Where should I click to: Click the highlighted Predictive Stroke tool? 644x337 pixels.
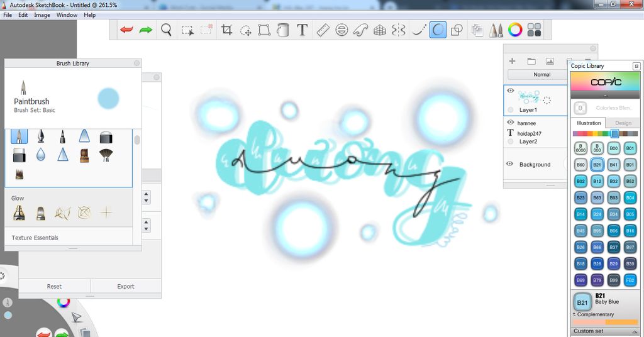(438, 30)
